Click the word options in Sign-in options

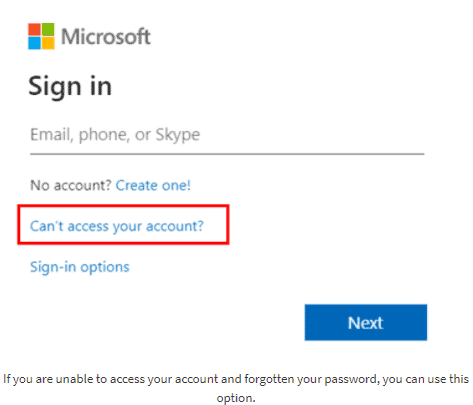tap(105, 268)
